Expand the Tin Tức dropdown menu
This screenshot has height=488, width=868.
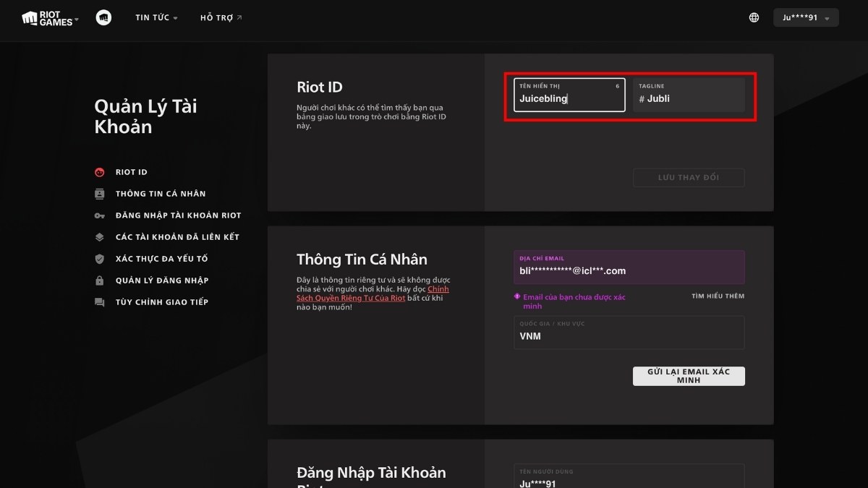tap(156, 17)
